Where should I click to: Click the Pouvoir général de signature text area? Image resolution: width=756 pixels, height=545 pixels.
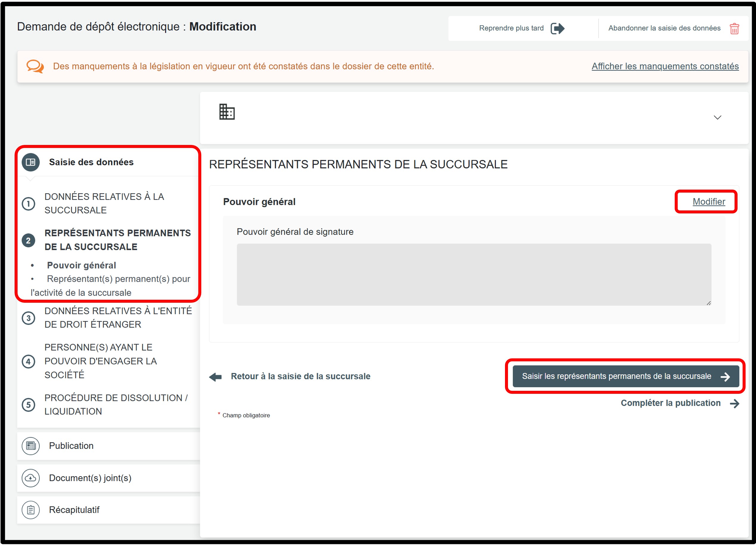(474, 274)
